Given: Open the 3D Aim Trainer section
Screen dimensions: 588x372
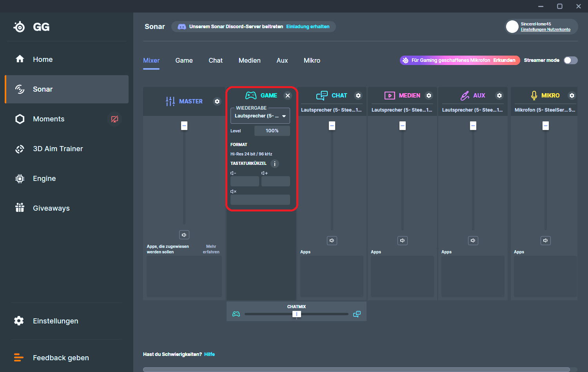Looking at the screenshot, I should click(x=58, y=148).
